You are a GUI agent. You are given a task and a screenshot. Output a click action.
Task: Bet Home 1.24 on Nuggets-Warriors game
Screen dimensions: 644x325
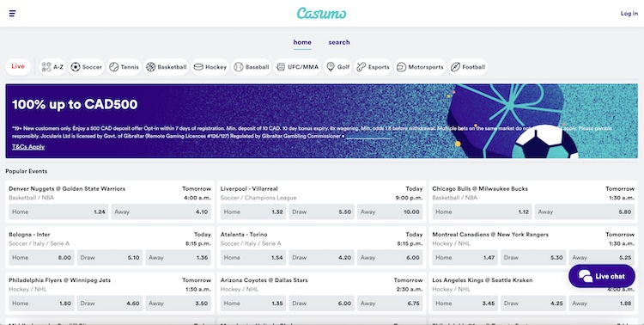[x=58, y=212]
